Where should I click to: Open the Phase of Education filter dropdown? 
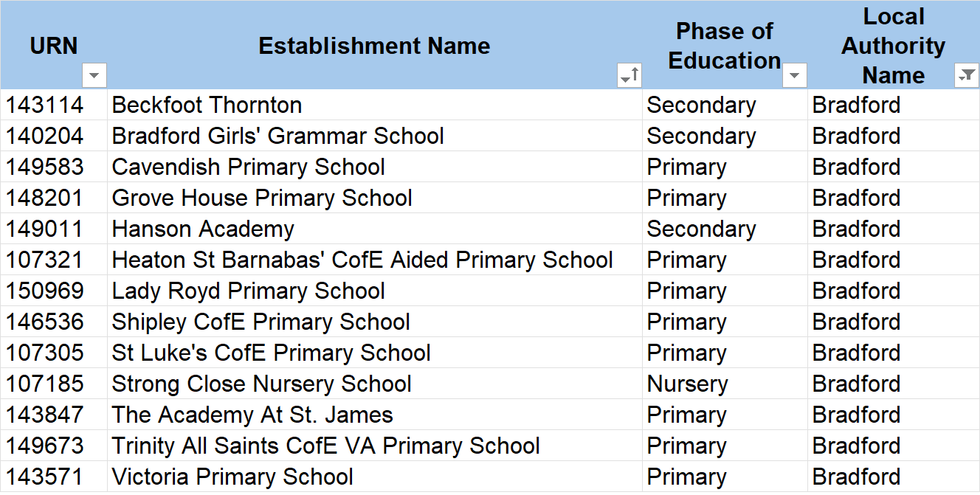click(795, 75)
